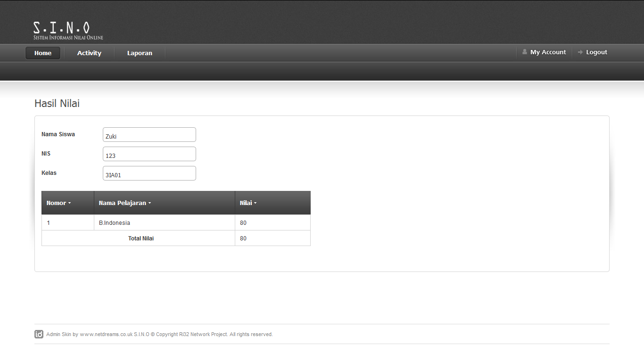The height and width of the screenshot is (362, 644).
Task: Open the Nilai column sort dropdown
Action: [255, 203]
